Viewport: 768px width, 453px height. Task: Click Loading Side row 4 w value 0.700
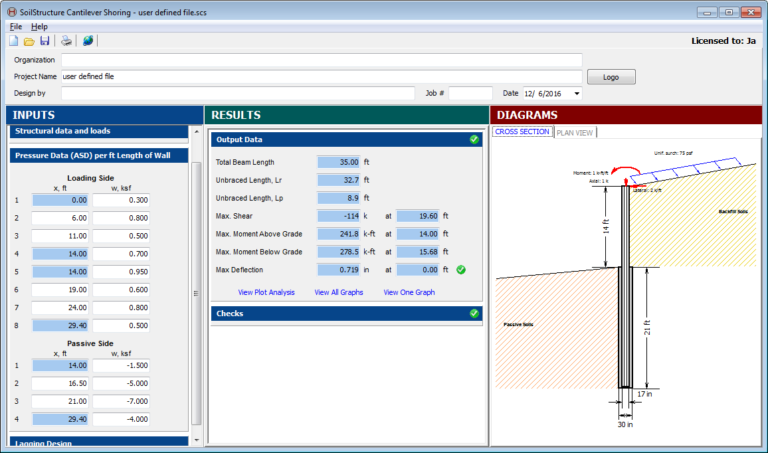[121, 254]
